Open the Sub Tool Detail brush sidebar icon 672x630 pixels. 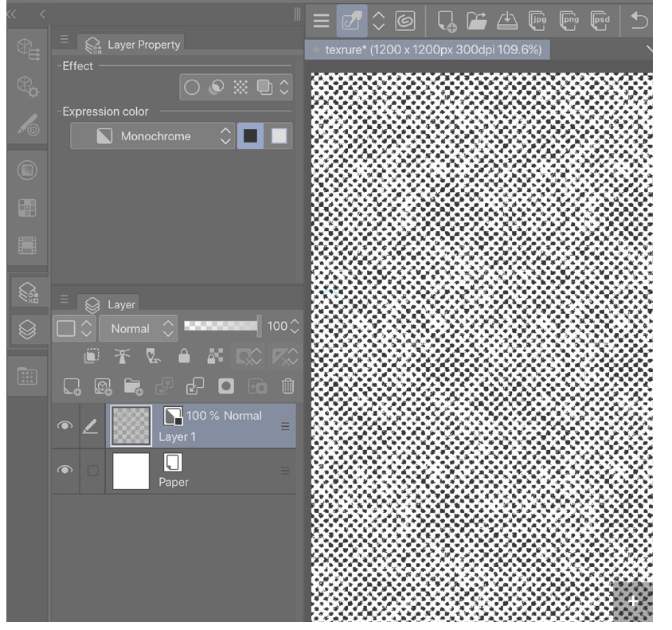pyautogui.click(x=28, y=124)
